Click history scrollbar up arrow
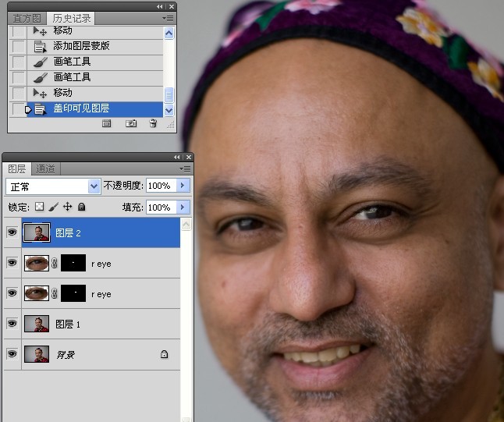This screenshot has height=422, width=504. [169, 33]
